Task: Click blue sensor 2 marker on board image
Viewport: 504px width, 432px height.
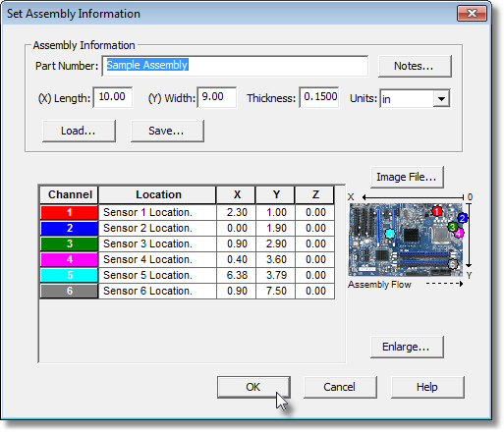Action: tap(462, 218)
